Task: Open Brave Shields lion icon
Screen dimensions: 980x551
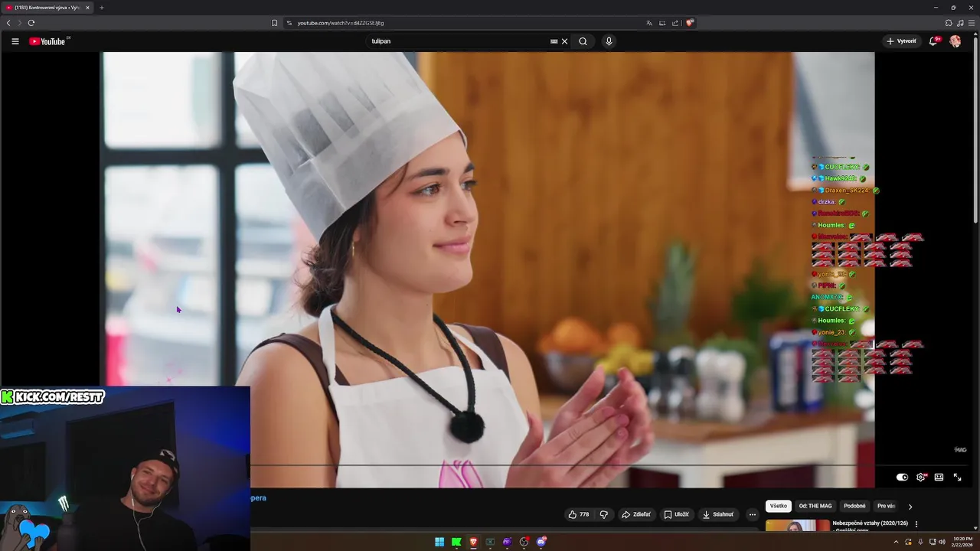Action: pos(689,23)
